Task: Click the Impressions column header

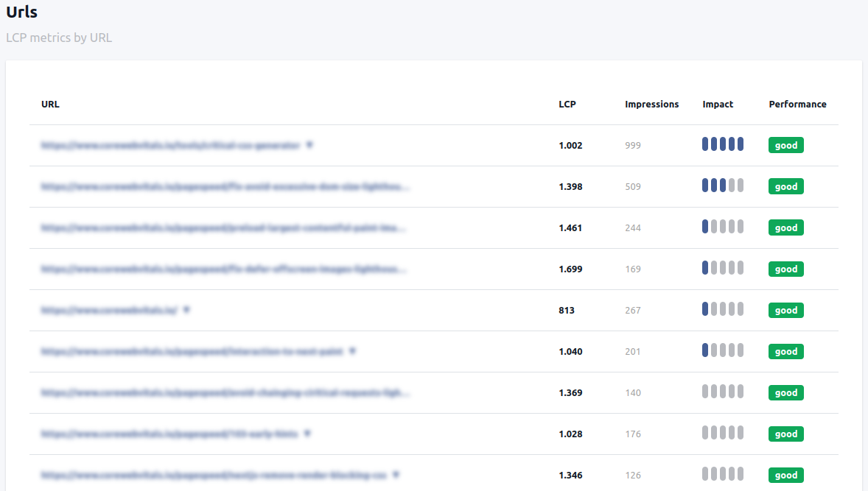Action: (x=651, y=105)
